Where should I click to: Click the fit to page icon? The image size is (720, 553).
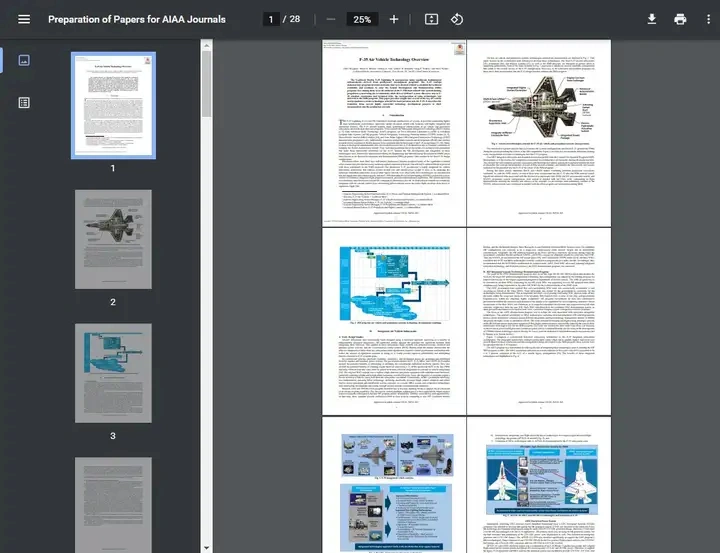point(431,19)
